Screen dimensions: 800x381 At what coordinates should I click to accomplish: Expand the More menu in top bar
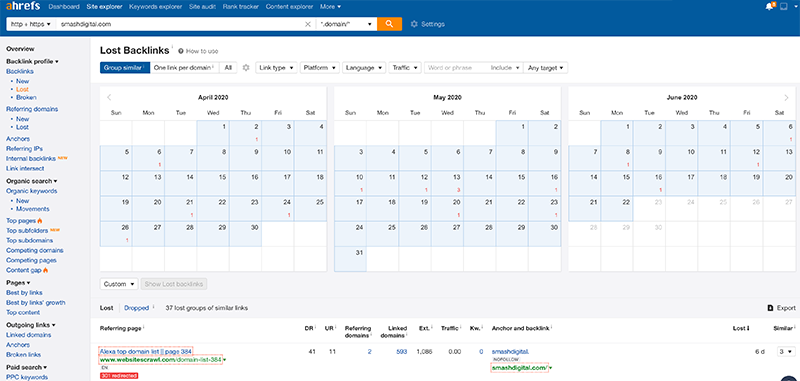tap(331, 7)
